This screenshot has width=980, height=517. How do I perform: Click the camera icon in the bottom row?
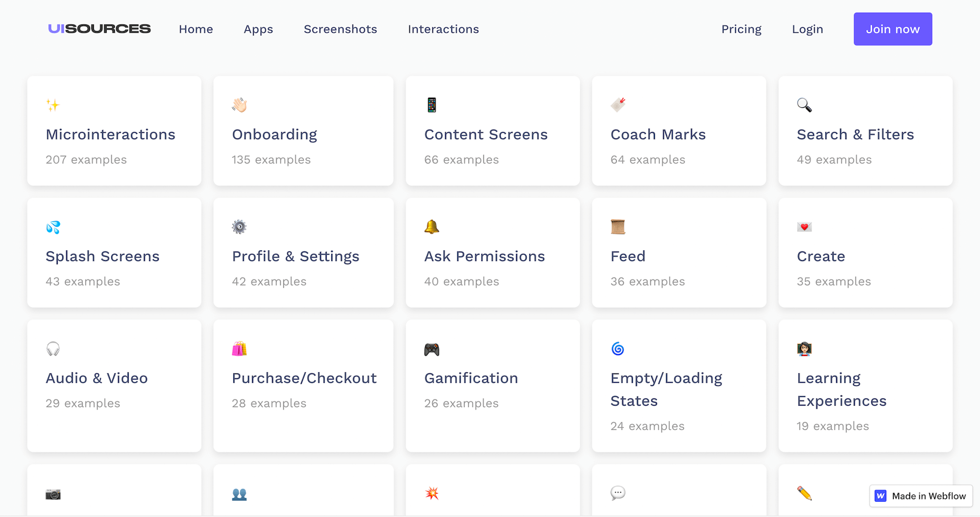click(x=53, y=494)
